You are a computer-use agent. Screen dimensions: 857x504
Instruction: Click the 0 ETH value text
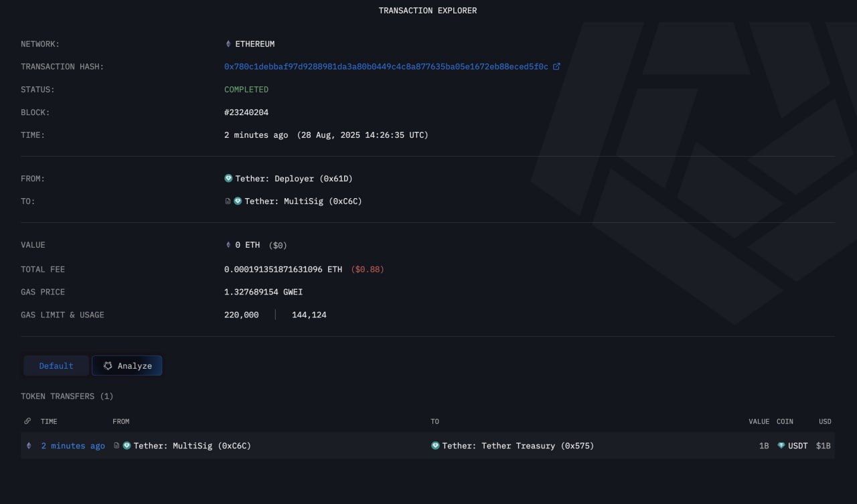(x=248, y=245)
